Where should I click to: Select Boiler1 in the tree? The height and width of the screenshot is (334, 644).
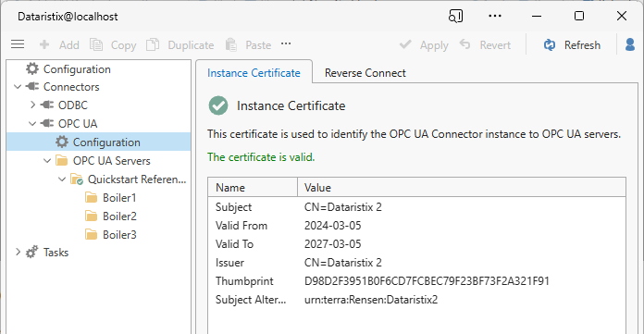click(119, 198)
